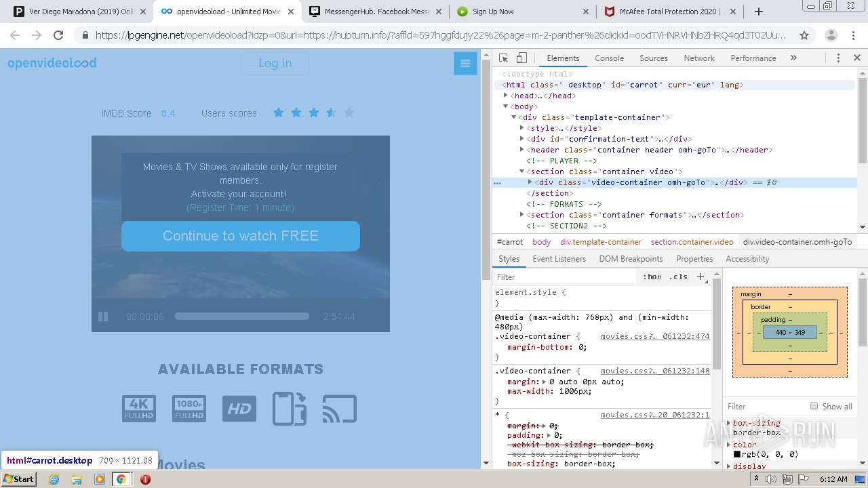
Task: Click Continue to watch FREE button
Action: 241,236
